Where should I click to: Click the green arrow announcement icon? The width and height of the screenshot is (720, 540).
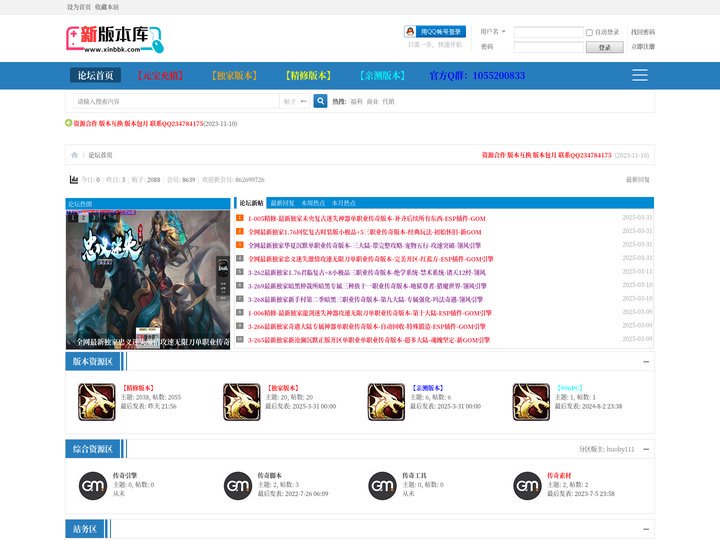point(68,123)
